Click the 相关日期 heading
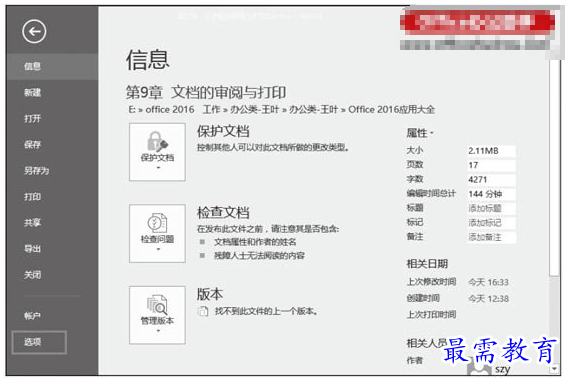Image resolution: width=565 pixels, height=382 pixels. tap(427, 264)
